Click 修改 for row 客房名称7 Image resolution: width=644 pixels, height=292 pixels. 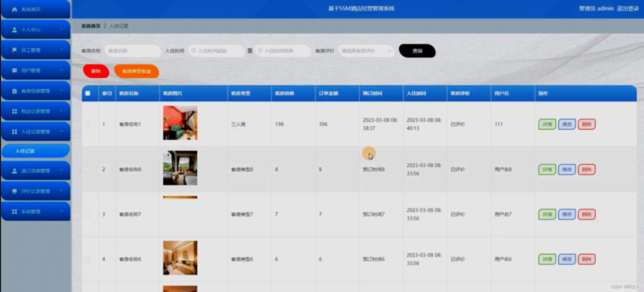pyautogui.click(x=567, y=214)
